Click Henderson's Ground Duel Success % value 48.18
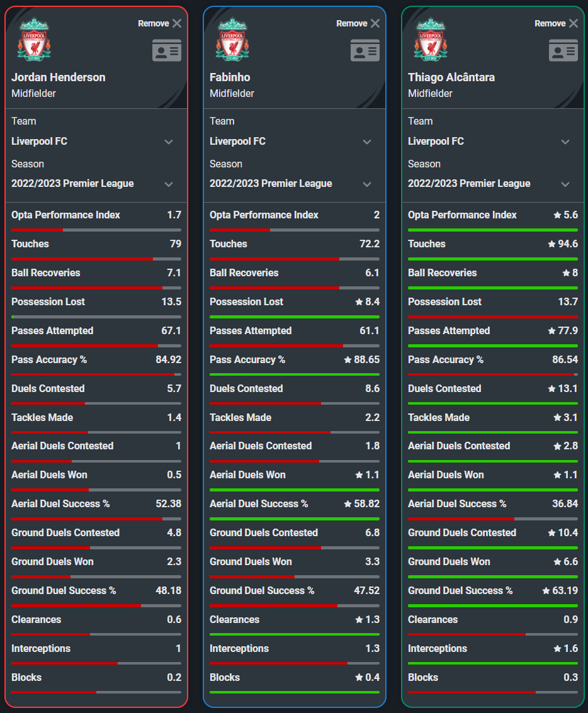 [x=168, y=591]
